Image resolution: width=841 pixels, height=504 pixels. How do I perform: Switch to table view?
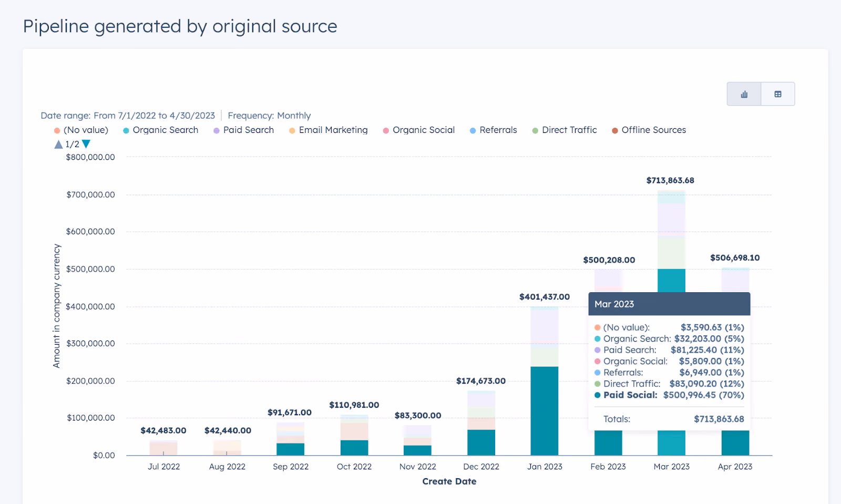point(778,94)
